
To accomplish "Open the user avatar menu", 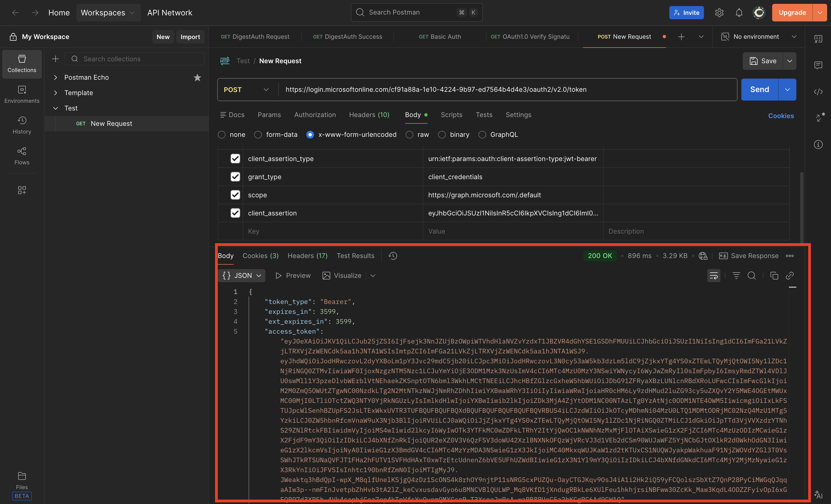I will [x=759, y=12].
